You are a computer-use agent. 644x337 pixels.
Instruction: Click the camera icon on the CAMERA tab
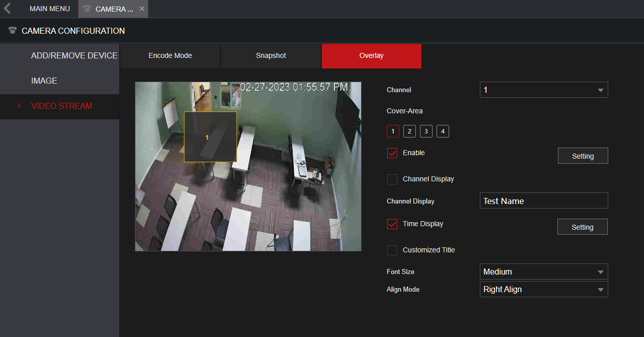pos(87,9)
